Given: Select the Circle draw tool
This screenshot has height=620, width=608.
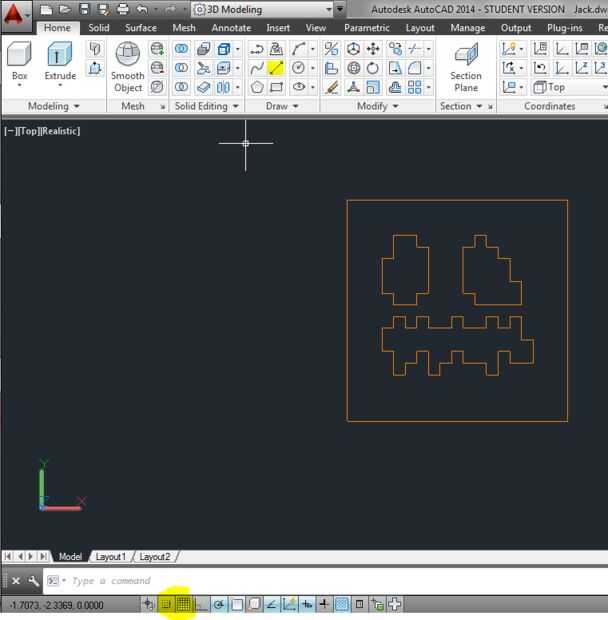Looking at the screenshot, I should click(298, 68).
